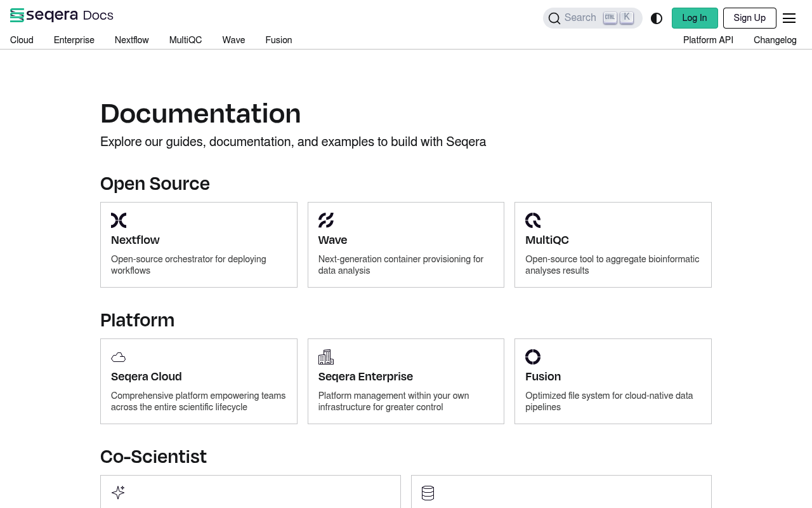Image resolution: width=812 pixels, height=508 pixels.
Task: Click the Log In button
Action: (695, 18)
